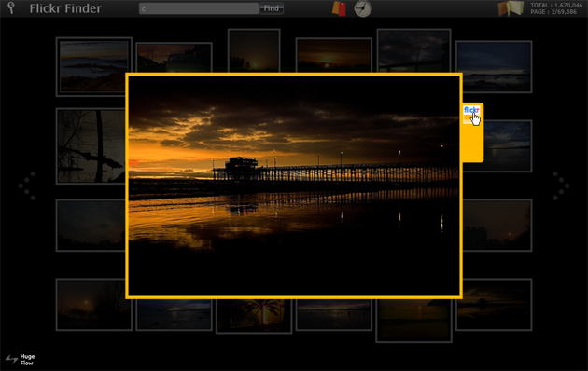This screenshot has width=588, height=371.
Task: Click the Flickr Finder title
Action: point(65,8)
